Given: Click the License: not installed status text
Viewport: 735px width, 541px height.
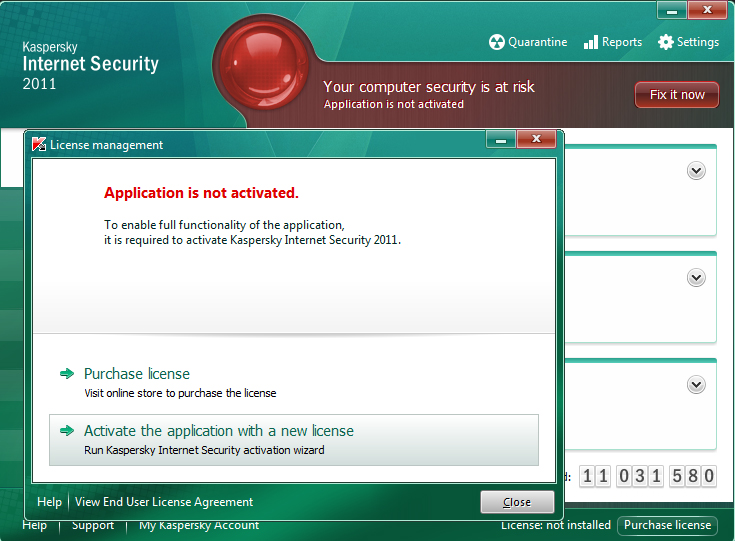Looking at the screenshot, I should [556, 525].
